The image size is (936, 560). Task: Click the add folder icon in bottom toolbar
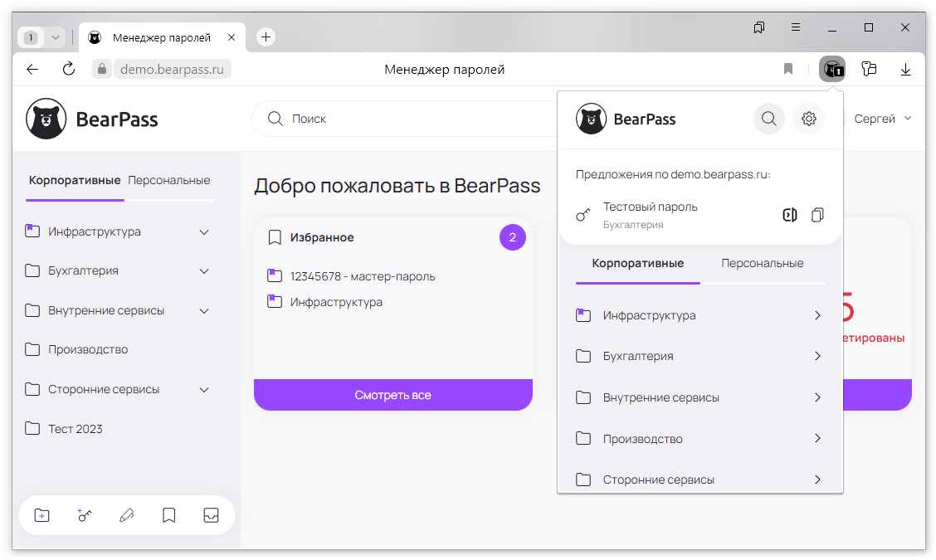click(42, 515)
